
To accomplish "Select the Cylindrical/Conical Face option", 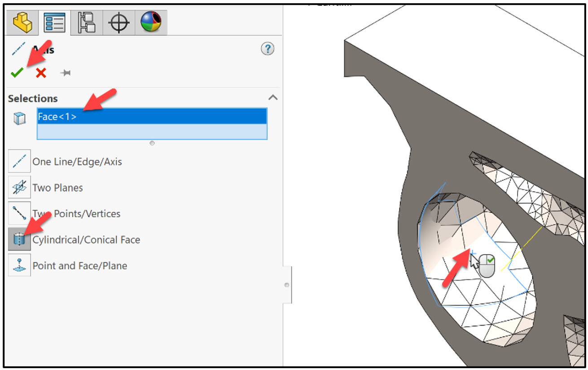I will pyautogui.click(x=18, y=239).
